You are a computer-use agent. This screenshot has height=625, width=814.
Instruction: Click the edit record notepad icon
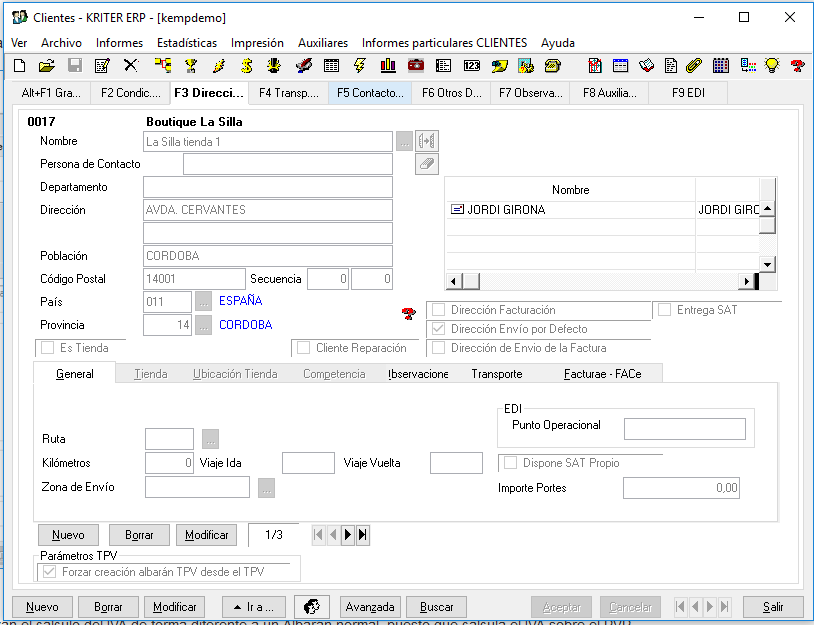click(102, 65)
